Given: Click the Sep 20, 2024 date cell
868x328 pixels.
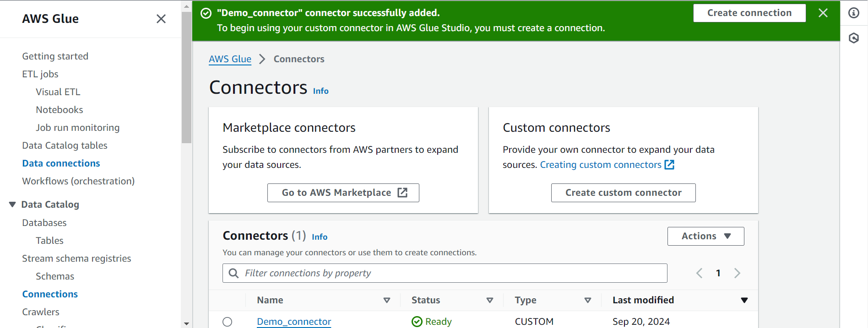Looking at the screenshot, I should tap(641, 322).
